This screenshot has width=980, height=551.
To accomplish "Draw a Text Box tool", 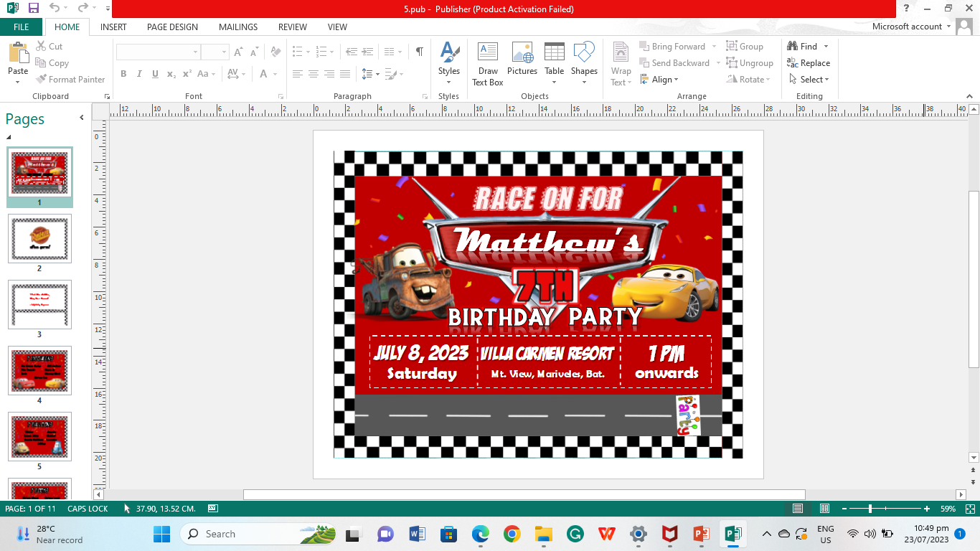I will pyautogui.click(x=488, y=64).
